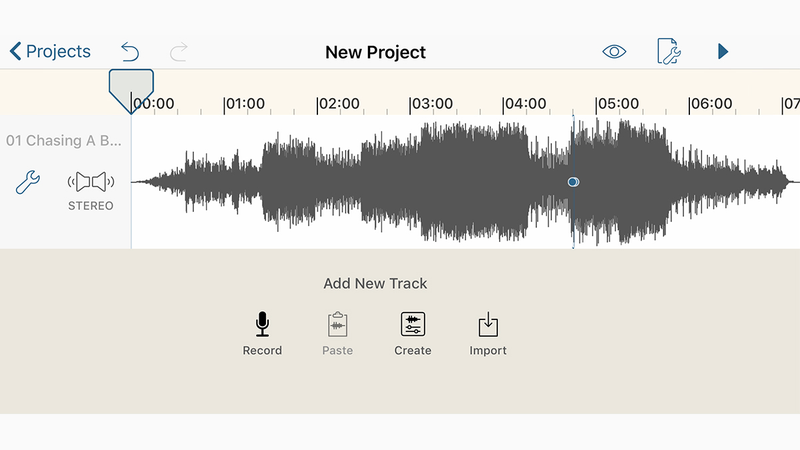The width and height of the screenshot is (800, 450).
Task: Click the greyed-out redo arrow
Action: 179,52
